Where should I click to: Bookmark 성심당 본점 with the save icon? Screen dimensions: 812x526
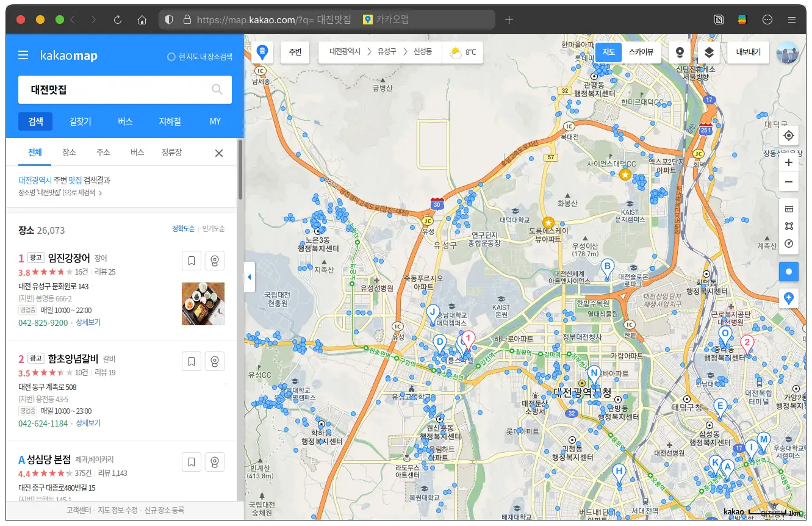point(192,462)
